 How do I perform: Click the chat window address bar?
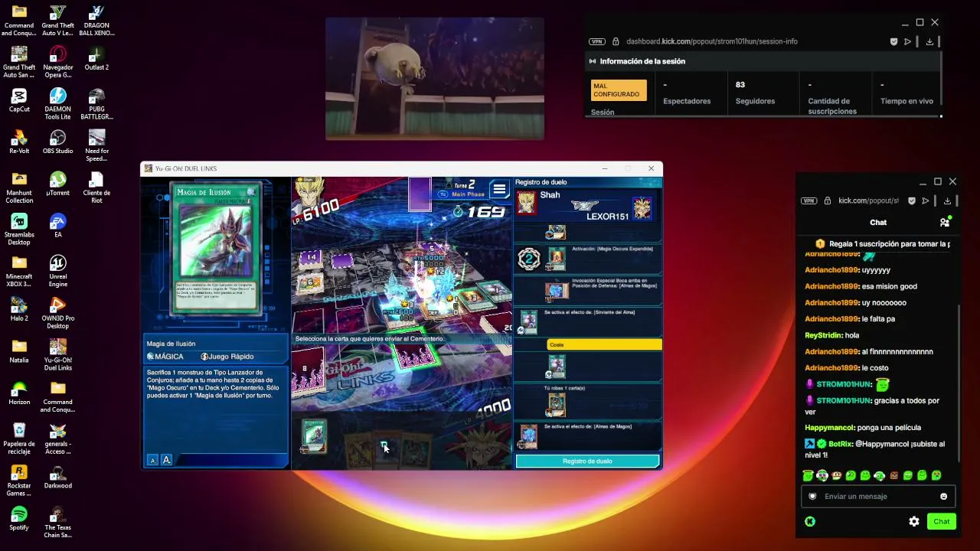(x=868, y=201)
